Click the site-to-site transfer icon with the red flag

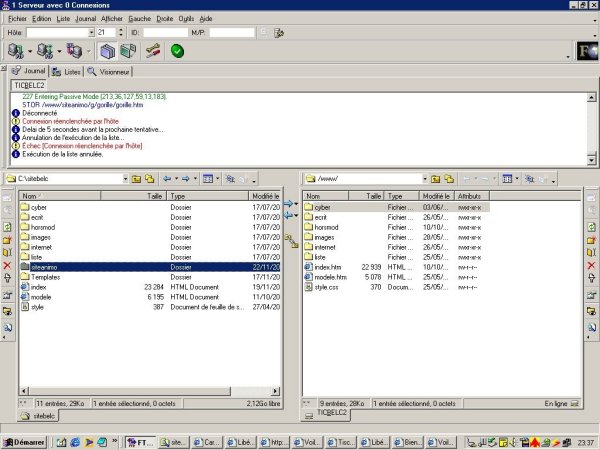tap(75, 51)
